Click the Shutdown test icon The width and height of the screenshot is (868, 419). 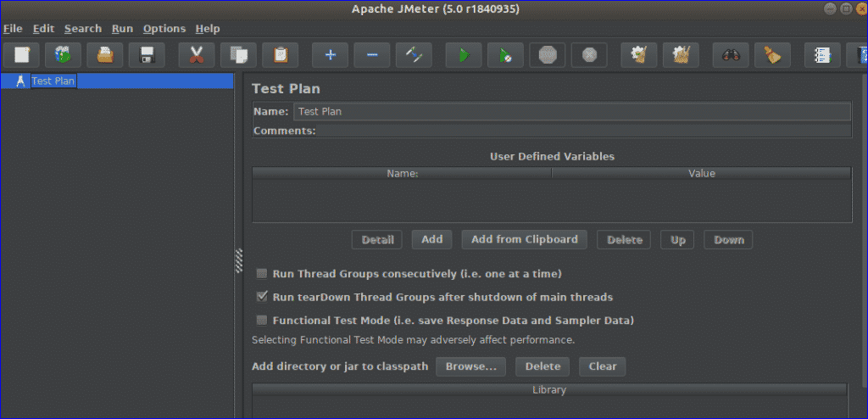(x=590, y=55)
